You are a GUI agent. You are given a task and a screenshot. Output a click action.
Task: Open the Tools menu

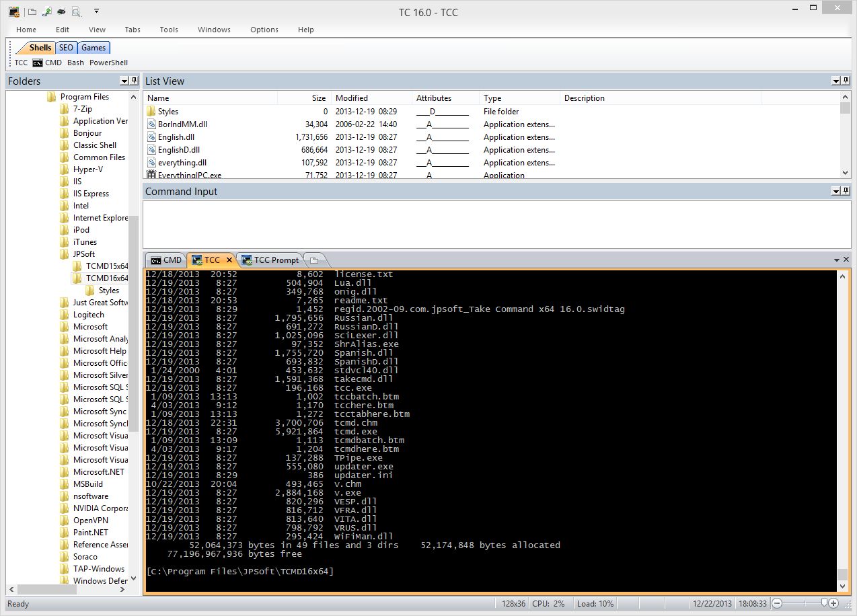pos(169,30)
